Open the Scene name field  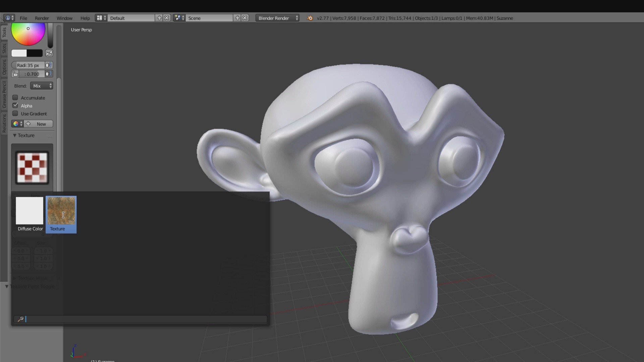pyautogui.click(x=210, y=18)
